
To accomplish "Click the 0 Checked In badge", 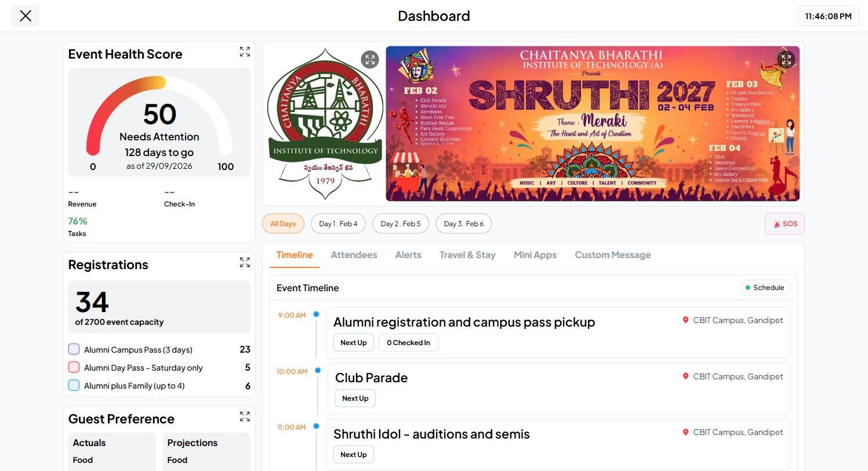I will tap(408, 343).
